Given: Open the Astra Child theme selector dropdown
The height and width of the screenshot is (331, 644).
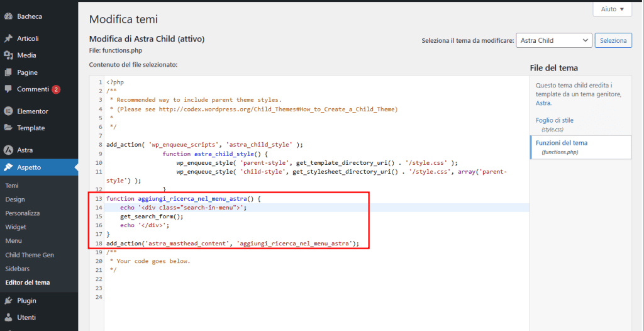Looking at the screenshot, I should click(554, 40).
